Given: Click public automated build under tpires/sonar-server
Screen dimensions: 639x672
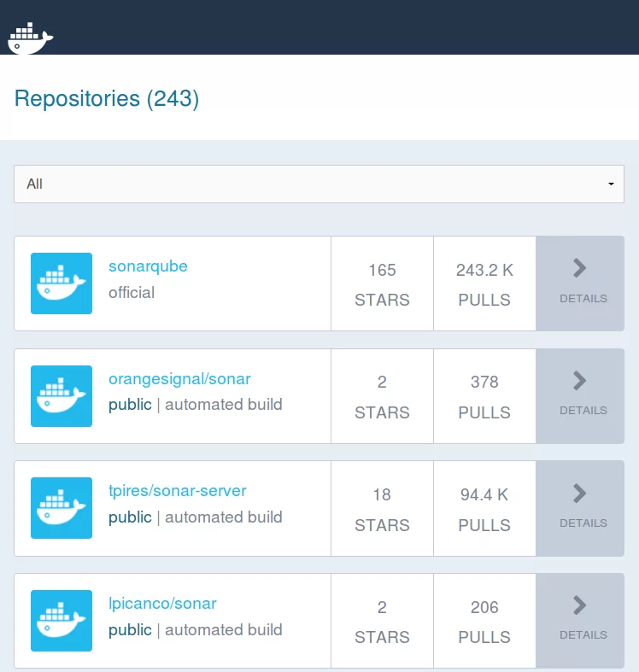Looking at the screenshot, I should click(195, 517).
